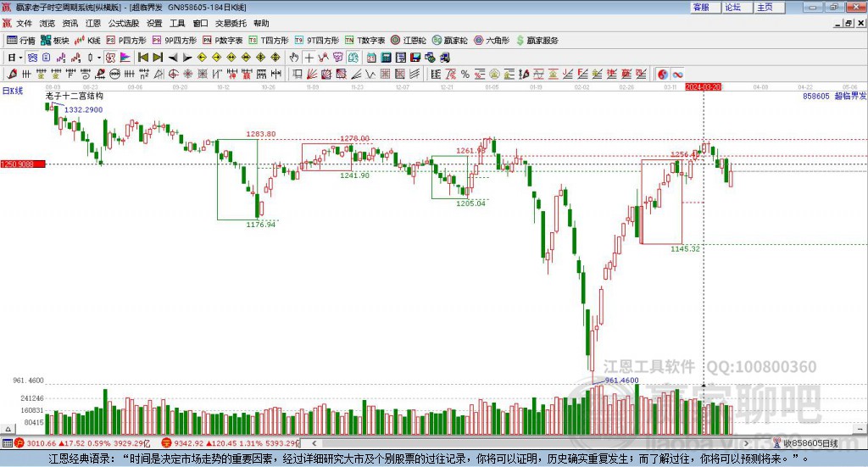
Task: Jump to last bar with skip-forward icon
Action: [158, 58]
